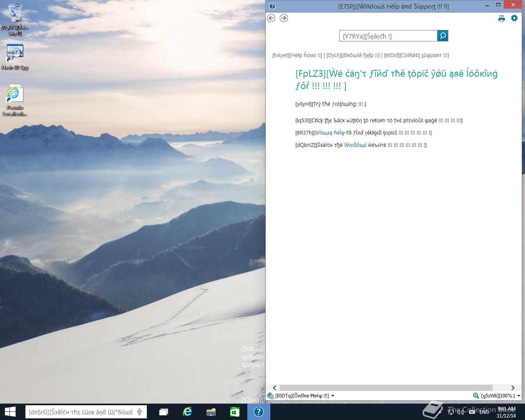Open the Help home link
This screenshot has height=420, width=525.
[297, 55]
